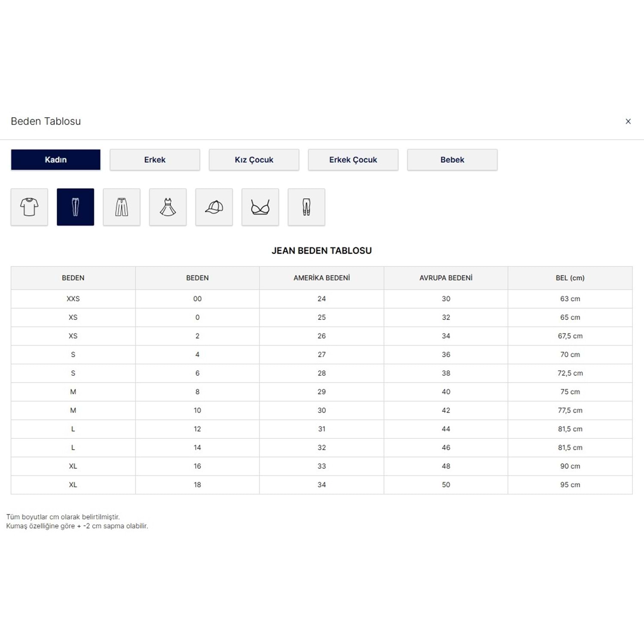Click the baseball cap icon

214,207
